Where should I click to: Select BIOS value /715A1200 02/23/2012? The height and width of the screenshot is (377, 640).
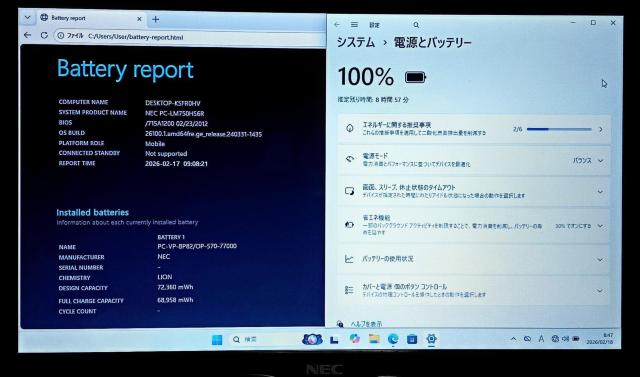tap(176, 124)
